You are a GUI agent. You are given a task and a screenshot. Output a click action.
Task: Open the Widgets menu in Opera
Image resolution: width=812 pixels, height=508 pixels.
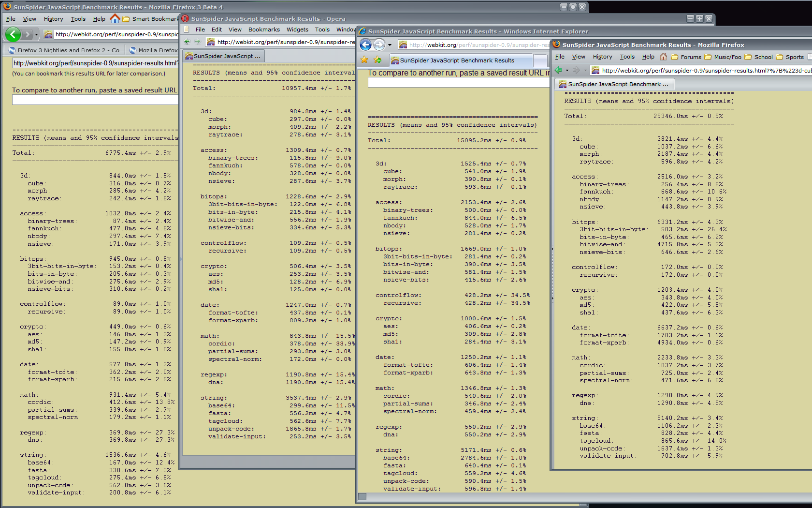tap(297, 30)
